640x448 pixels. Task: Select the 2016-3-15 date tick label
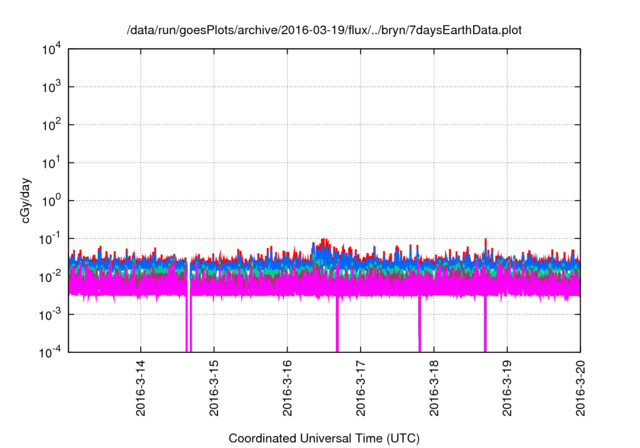coord(214,388)
